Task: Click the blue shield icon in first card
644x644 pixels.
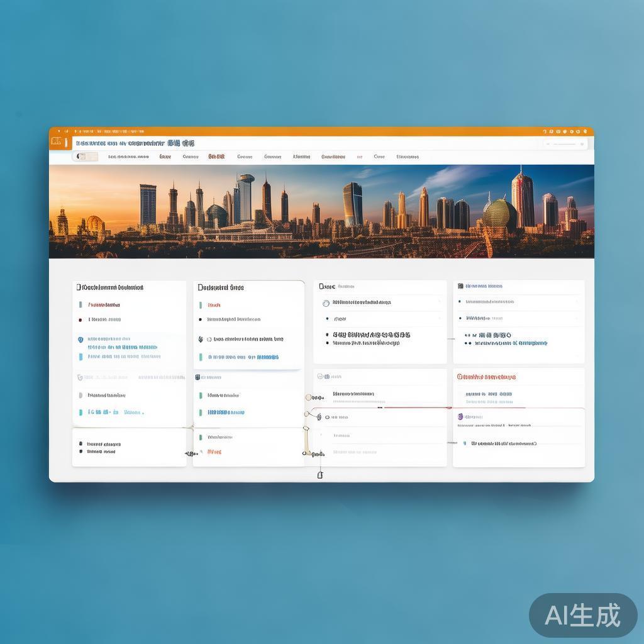Action: [80, 340]
